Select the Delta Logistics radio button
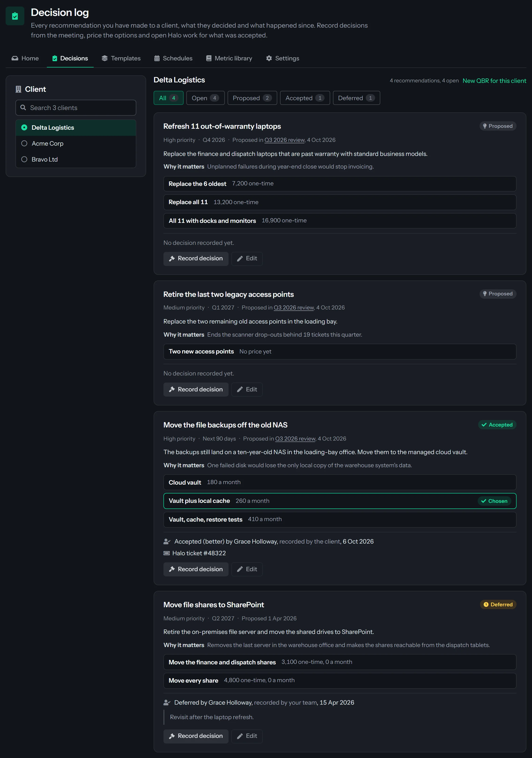The height and width of the screenshot is (758, 532). [24, 127]
